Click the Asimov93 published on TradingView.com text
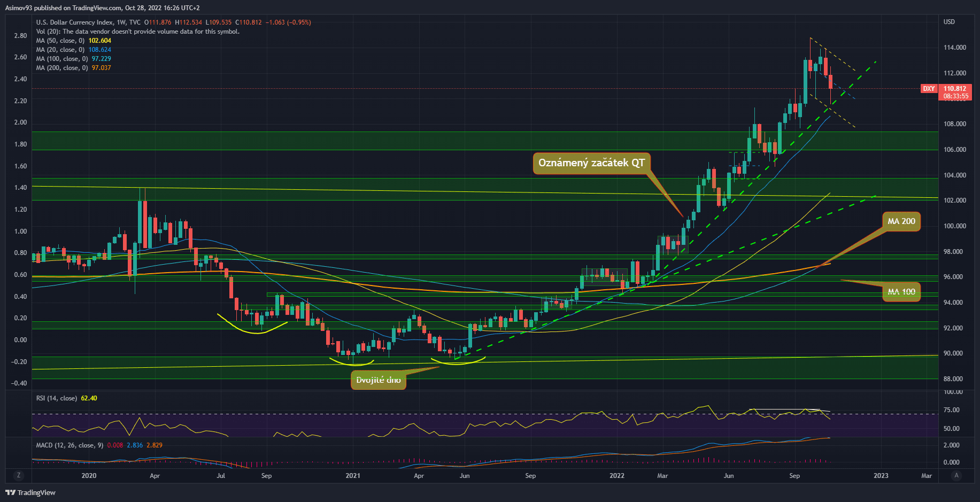The height and width of the screenshot is (502, 980). tap(61, 8)
